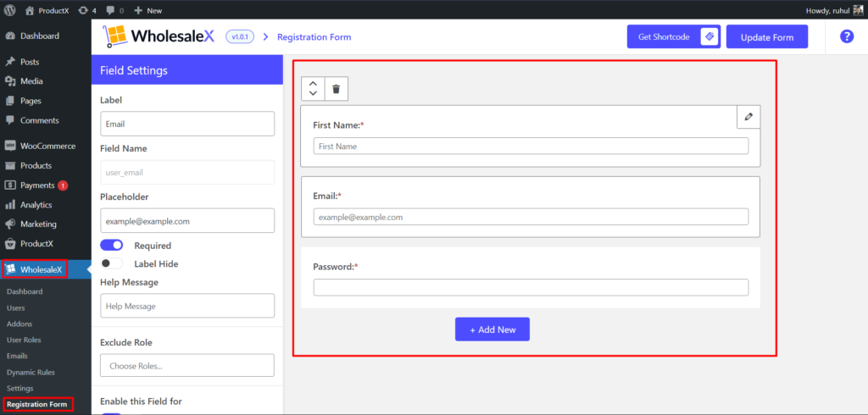Toggle the Required switch
This screenshot has width=868, height=415.
click(x=111, y=245)
